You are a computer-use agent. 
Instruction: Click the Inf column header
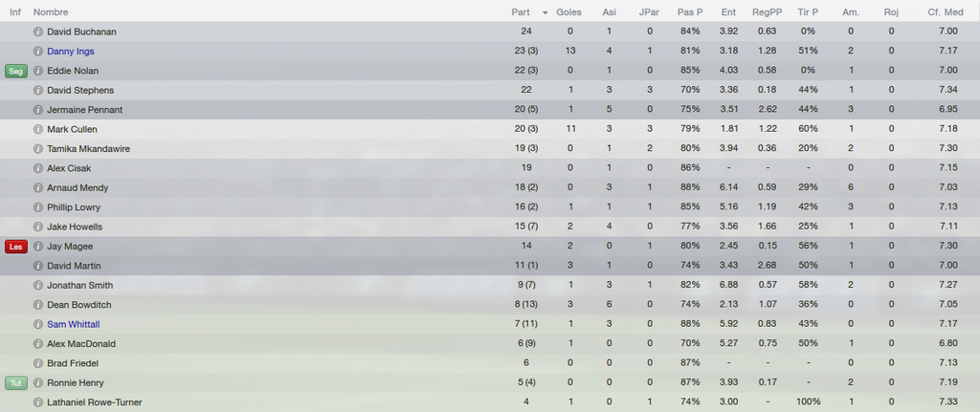click(x=15, y=11)
